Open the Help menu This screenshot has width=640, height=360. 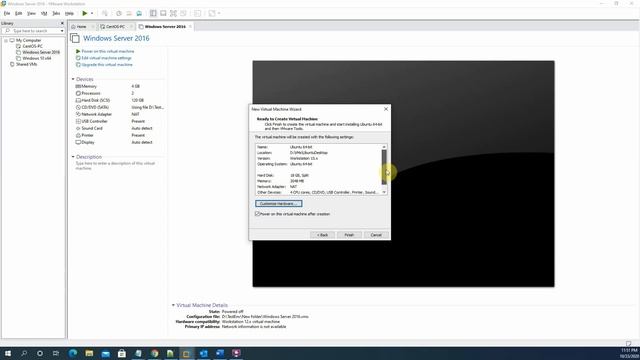[69, 13]
